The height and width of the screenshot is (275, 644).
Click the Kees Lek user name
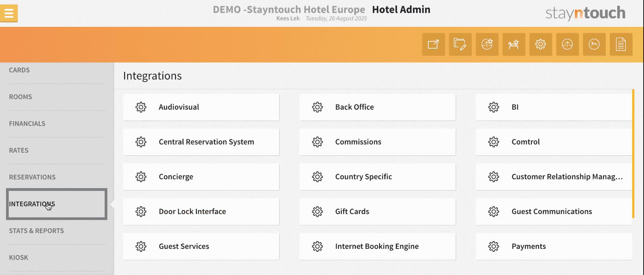click(288, 18)
